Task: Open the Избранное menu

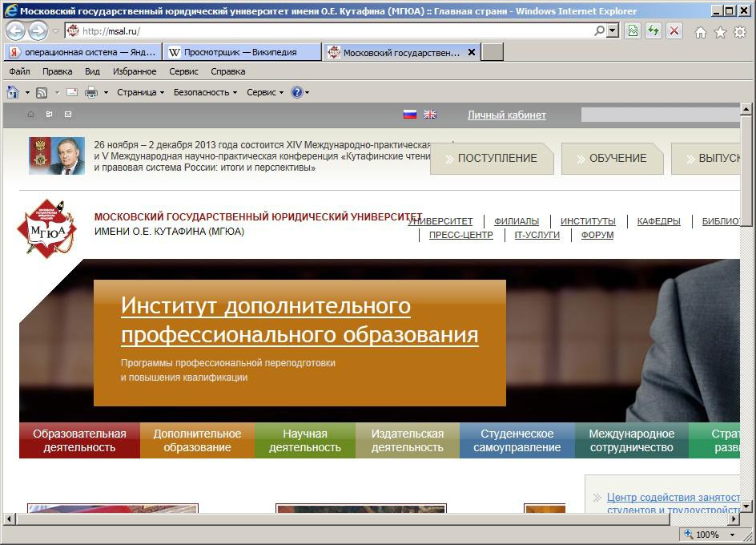Action: coord(135,71)
